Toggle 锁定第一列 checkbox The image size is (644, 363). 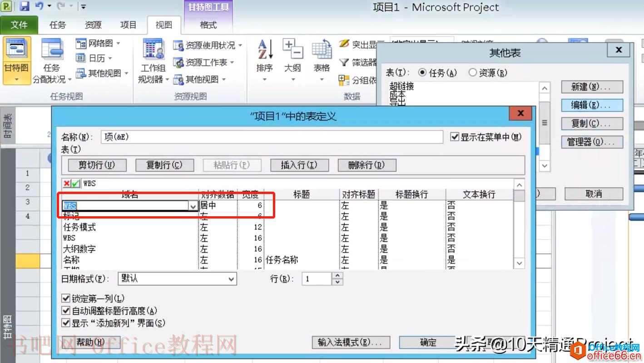(66, 298)
